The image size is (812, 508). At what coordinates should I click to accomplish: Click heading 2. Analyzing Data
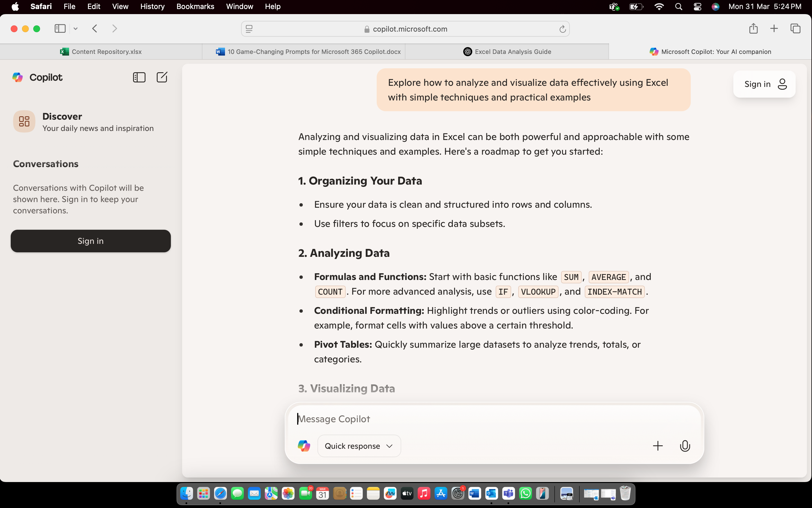(x=344, y=253)
